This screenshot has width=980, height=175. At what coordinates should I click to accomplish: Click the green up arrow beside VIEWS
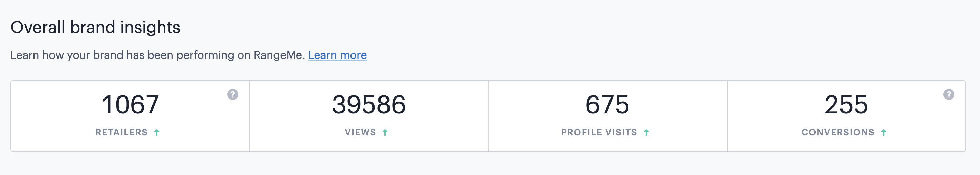click(385, 133)
